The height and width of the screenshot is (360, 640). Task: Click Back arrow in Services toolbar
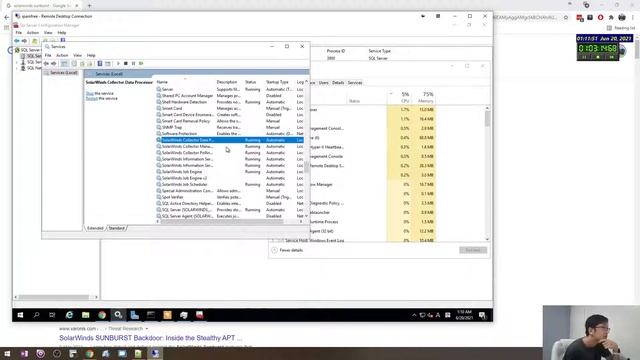point(46,64)
